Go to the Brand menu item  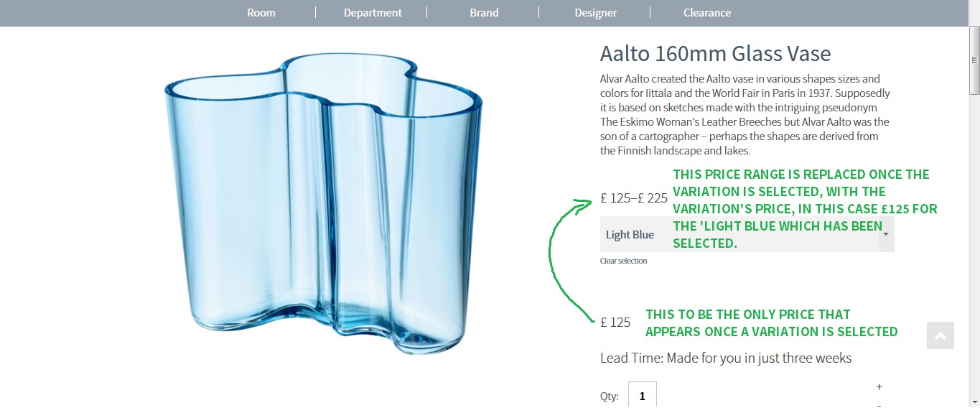(484, 13)
